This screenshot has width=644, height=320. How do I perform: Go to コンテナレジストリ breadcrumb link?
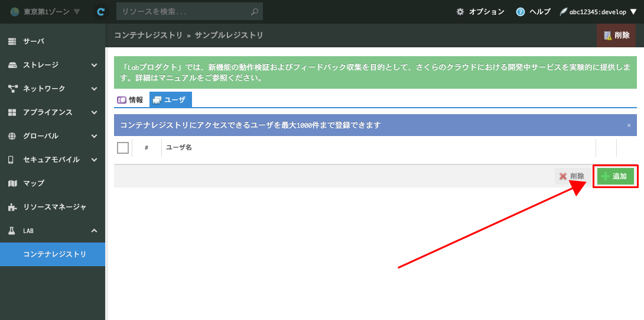coord(148,35)
